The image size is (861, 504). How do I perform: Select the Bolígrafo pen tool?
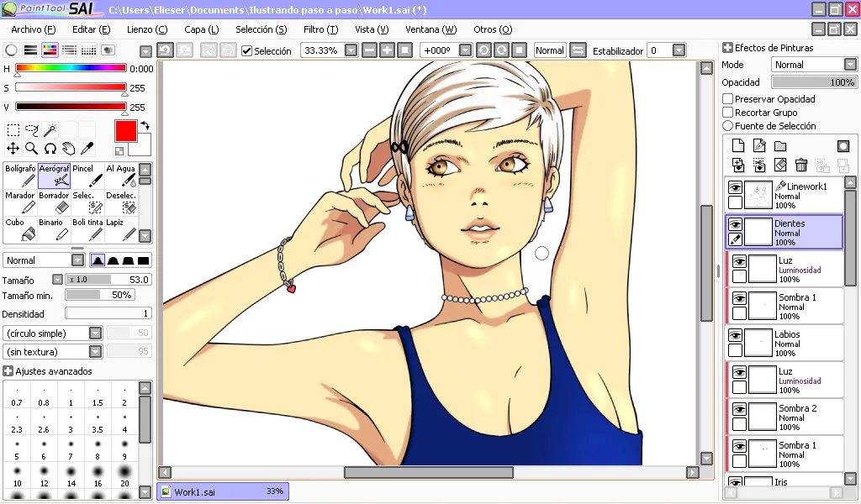pyautogui.click(x=20, y=176)
